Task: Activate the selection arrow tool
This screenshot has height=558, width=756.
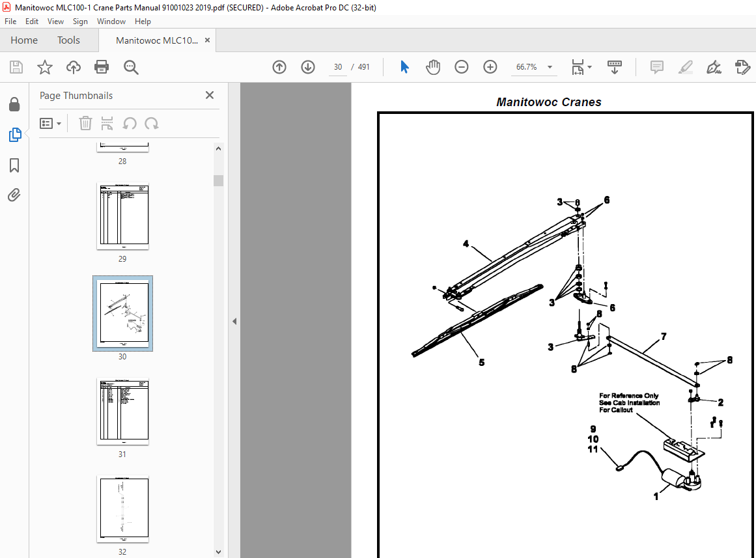Action: pyautogui.click(x=404, y=67)
